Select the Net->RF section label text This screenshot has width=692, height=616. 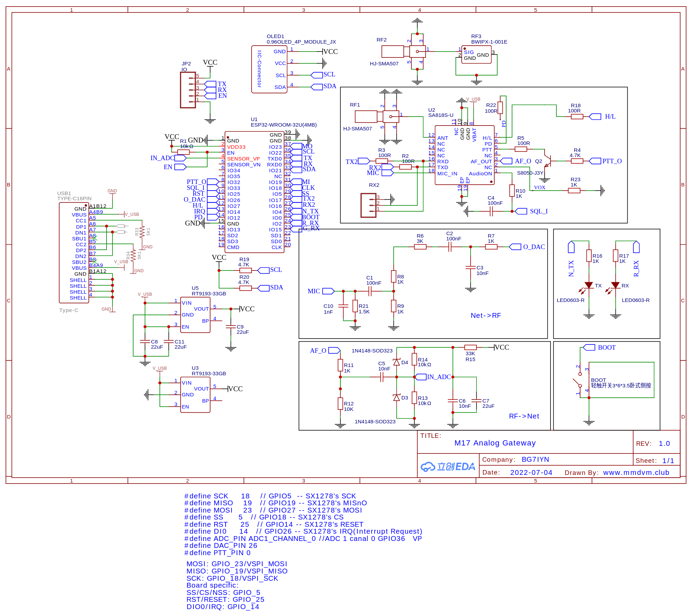click(485, 315)
